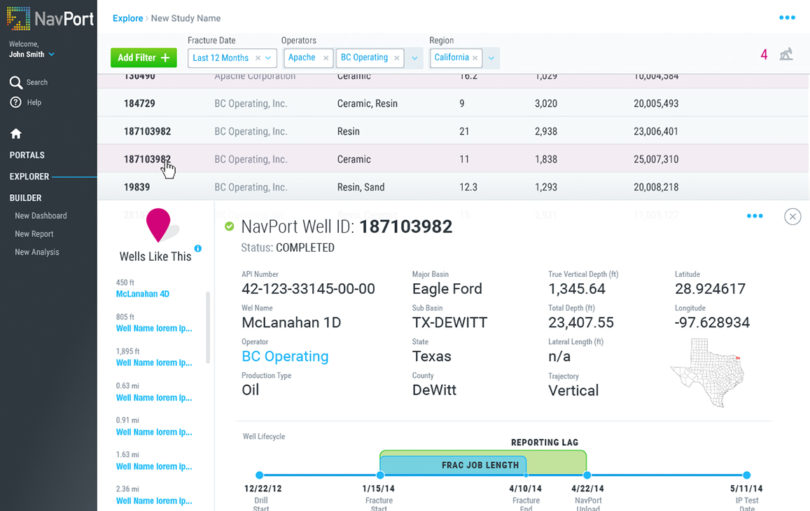The width and height of the screenshot is (810, 511).
Task: Remove the BC Operating filter tag
Action: point(397,58)
